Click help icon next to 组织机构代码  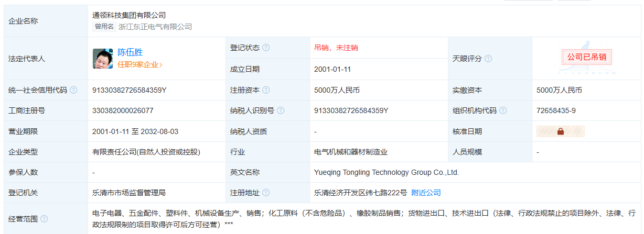pyautogui.click(x=503, y=110)
